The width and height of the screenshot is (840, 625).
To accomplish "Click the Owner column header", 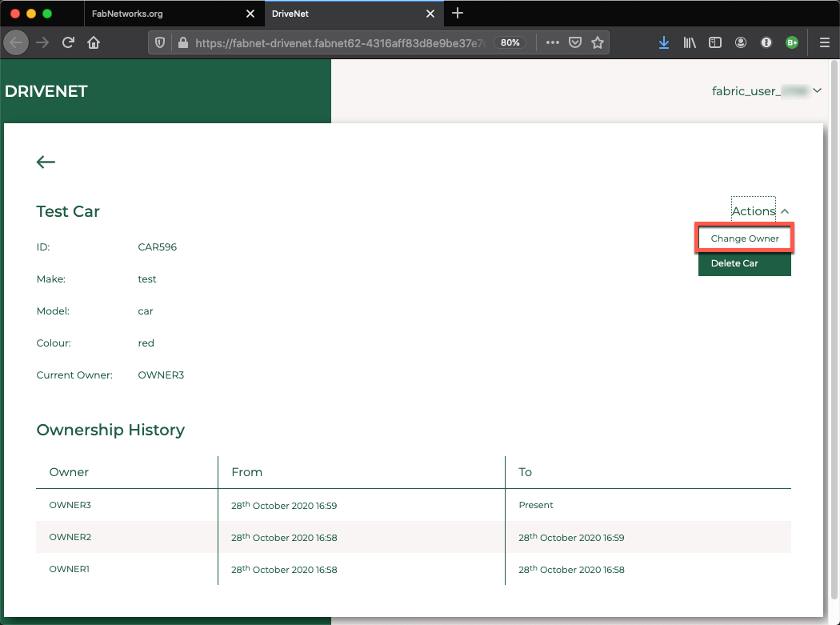I will tap(69, 472).
